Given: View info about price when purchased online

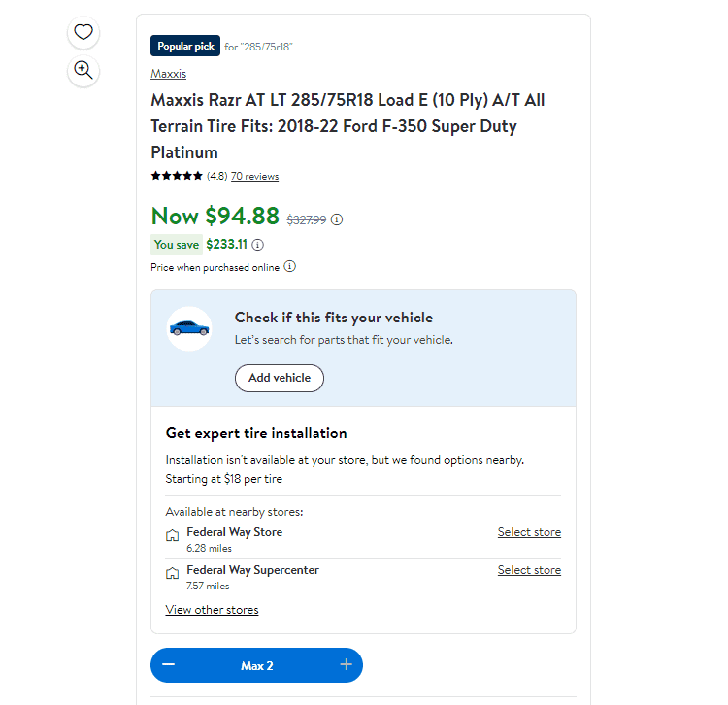Looking at the screenshot, I should click(289, 267).
